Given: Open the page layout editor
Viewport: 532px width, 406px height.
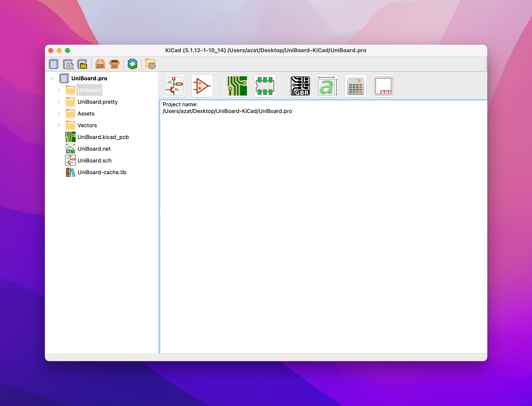Looking at the screenshot, I should click(383, 86).
